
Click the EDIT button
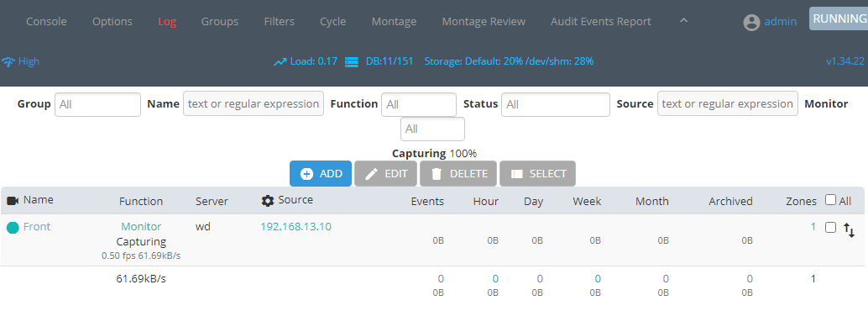point(386,173)
